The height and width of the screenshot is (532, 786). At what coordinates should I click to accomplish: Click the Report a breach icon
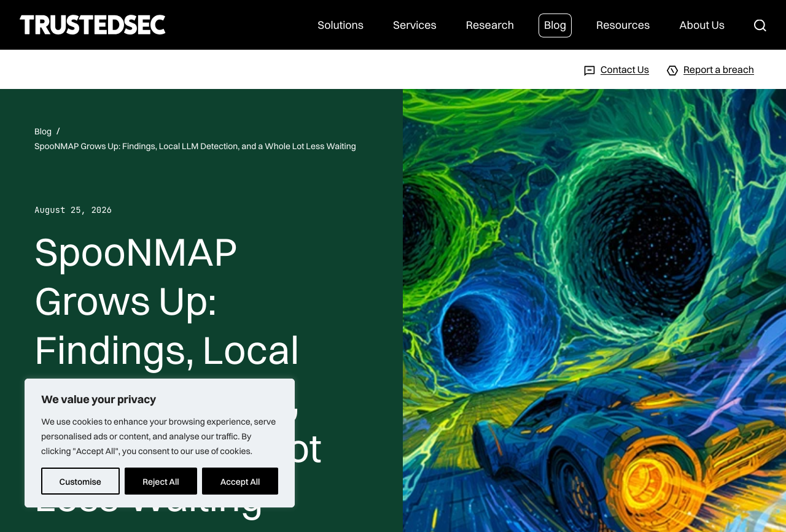pos(672,71)
